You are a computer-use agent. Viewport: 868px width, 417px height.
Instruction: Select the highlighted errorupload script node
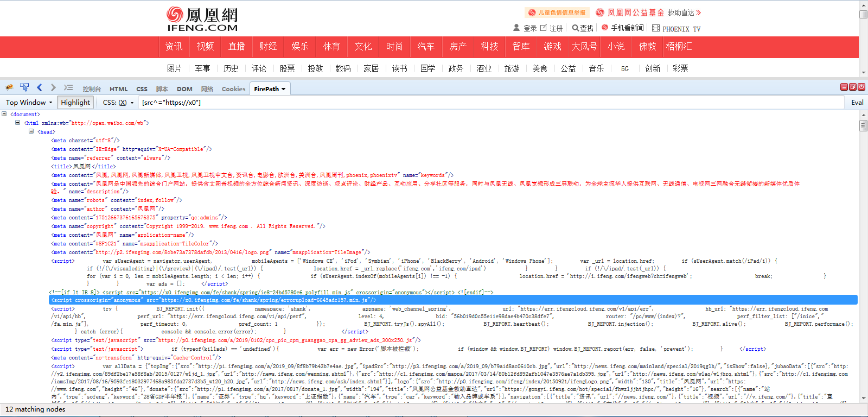[453, 300]
